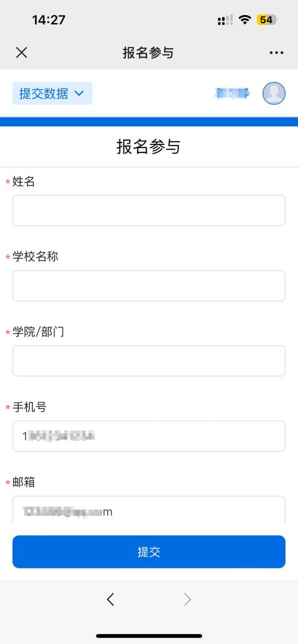Focus the 学院/部门 input field

pyautogui.click(x=149, y=361)
